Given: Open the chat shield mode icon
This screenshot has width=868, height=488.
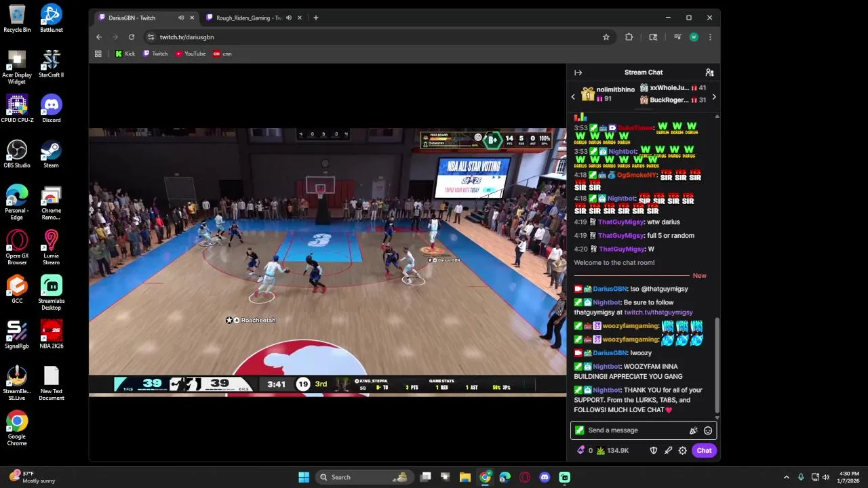Looking at the screenshot, I should point(654,450).
